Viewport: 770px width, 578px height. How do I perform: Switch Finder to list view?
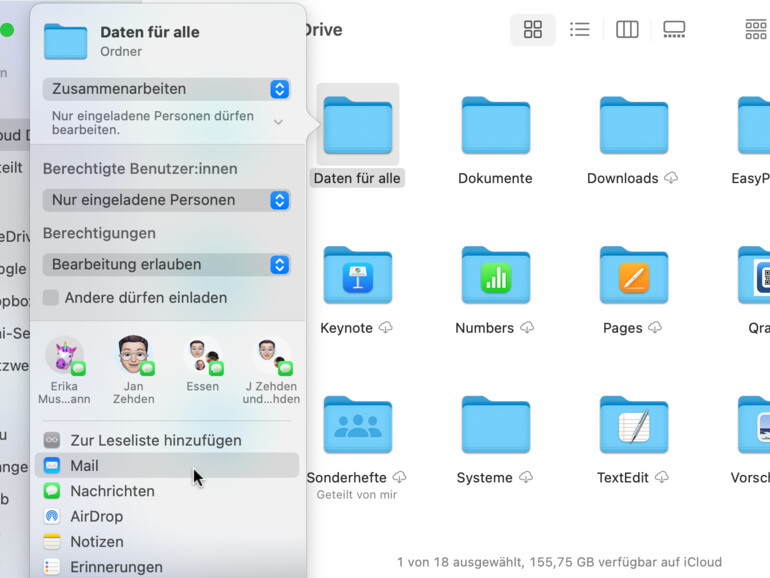click(579, 29)
